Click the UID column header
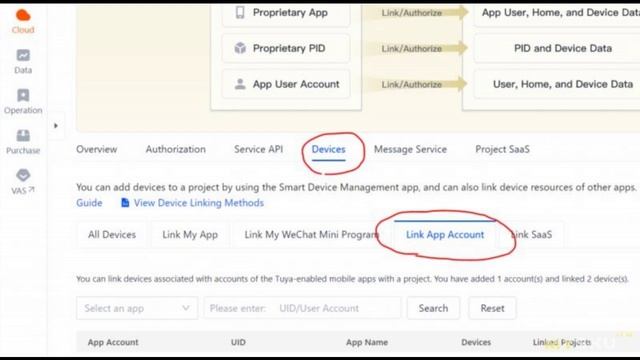Screen dimensions: 640x360 (238, 342)
